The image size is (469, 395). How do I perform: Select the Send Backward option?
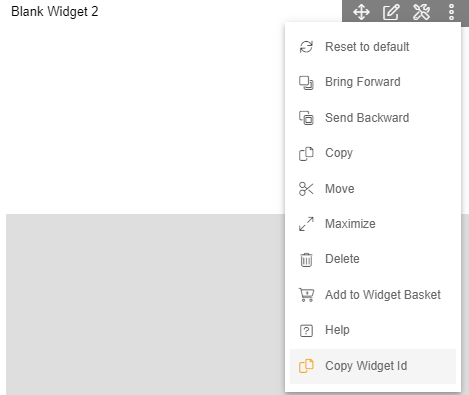[x=373, y=118]
